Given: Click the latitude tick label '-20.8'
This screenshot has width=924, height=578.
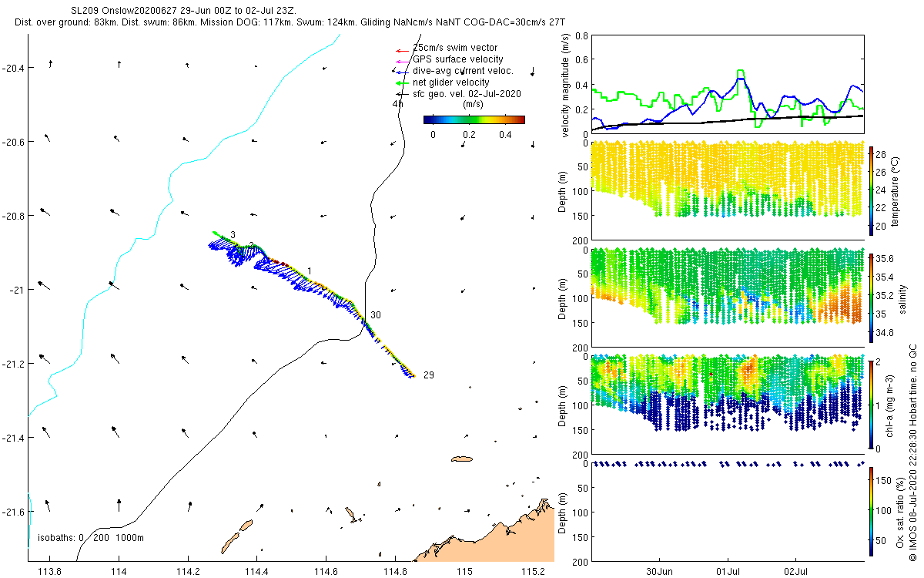Looking at the screenshot, I should click(x=13, y=216).
